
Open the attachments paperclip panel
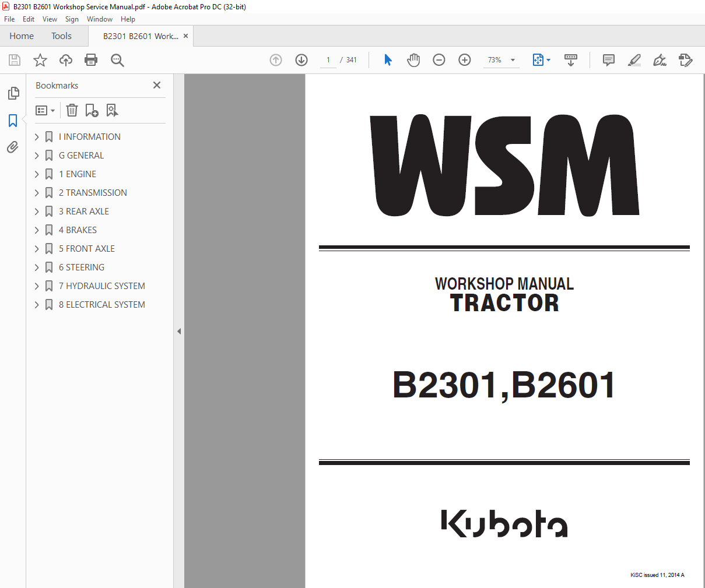pos(13,147)
